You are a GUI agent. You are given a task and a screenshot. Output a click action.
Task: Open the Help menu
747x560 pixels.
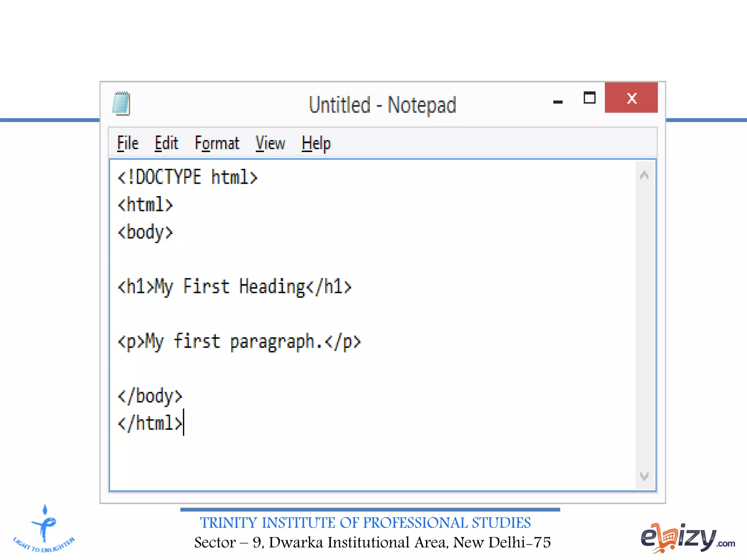(x=316, y=143)
